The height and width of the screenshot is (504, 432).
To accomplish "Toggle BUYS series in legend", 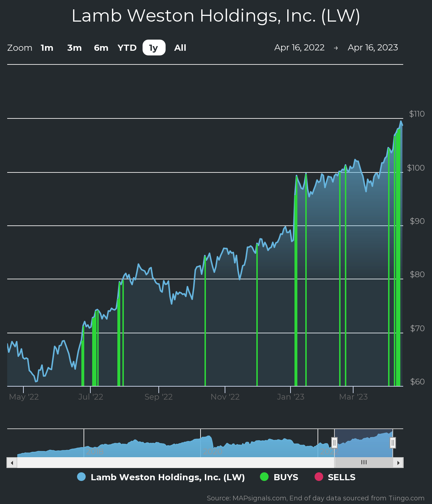I will 279,477.
